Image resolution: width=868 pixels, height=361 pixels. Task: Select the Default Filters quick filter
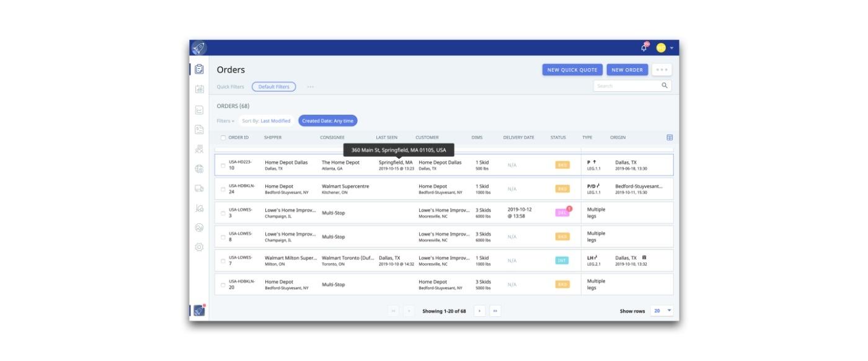tap(273, 87)
